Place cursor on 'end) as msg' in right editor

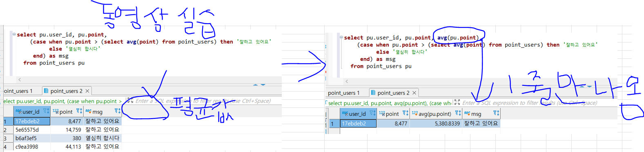(x=378, y=59)
